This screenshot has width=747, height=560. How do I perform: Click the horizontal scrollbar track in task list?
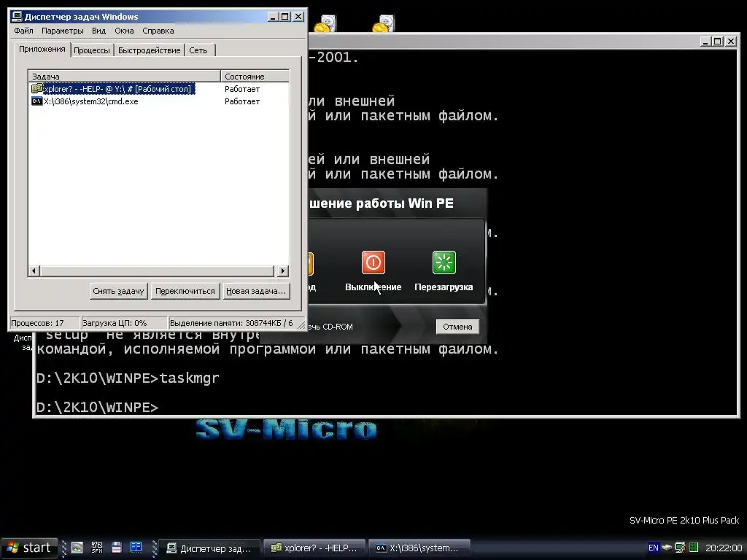pos(158,271)
